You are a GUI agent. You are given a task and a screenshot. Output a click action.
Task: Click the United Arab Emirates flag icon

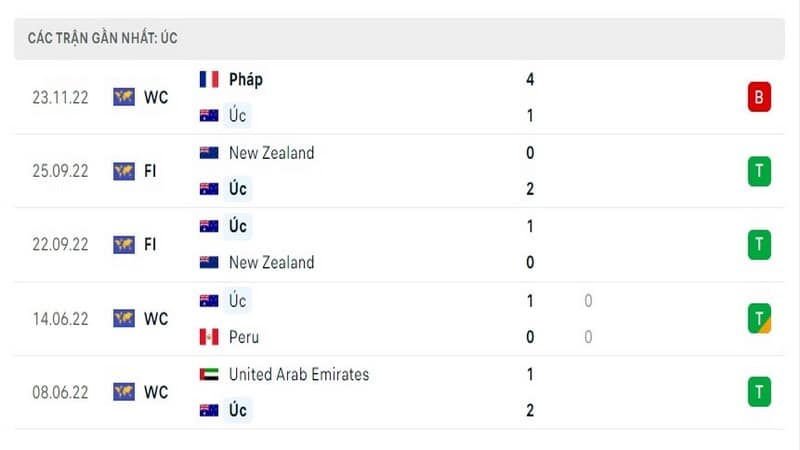pyautogui.click(x=209, y=374)
